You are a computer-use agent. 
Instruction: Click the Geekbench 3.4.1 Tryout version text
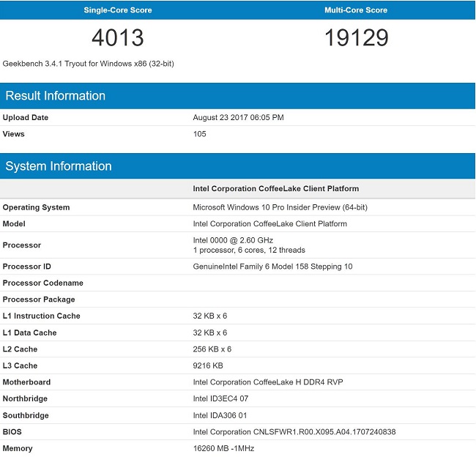(89, 64)
